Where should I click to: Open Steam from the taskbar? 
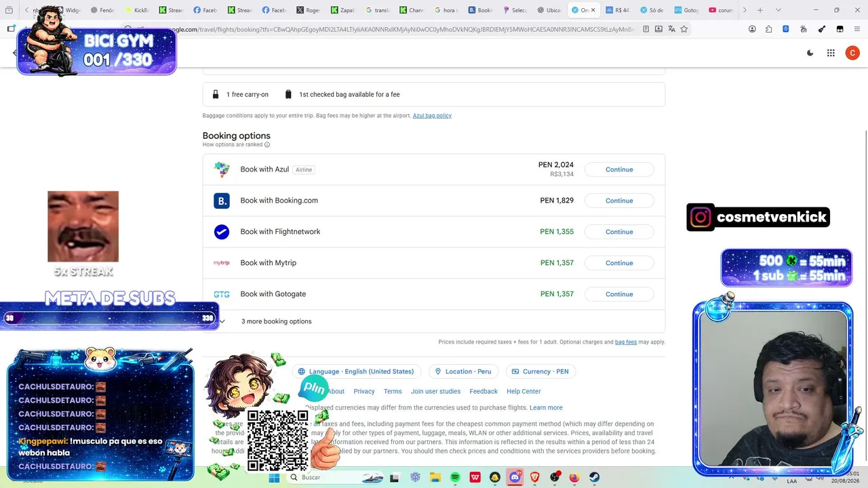(x=594, y=477)
